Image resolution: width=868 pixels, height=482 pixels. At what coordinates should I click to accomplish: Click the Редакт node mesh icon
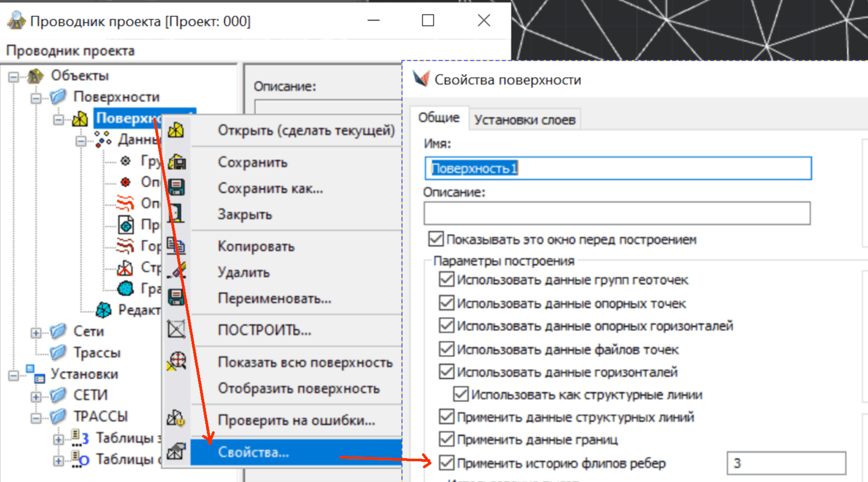coord(103,310)
